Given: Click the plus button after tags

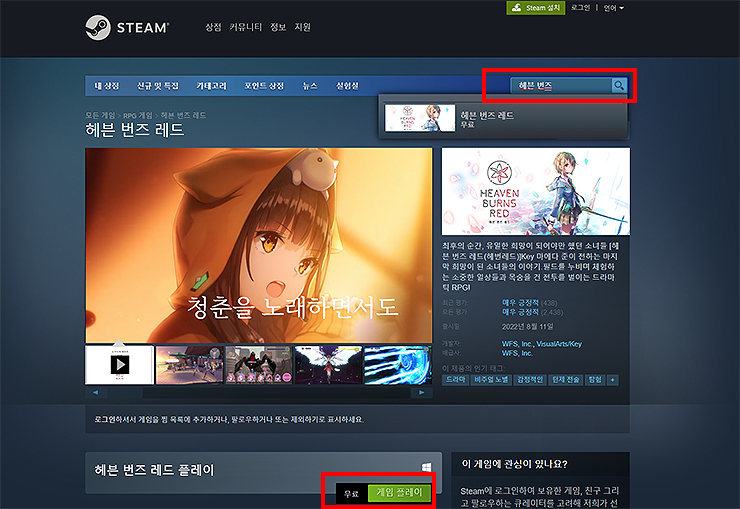Looking at the screenshot, I should tap(613, 380).
